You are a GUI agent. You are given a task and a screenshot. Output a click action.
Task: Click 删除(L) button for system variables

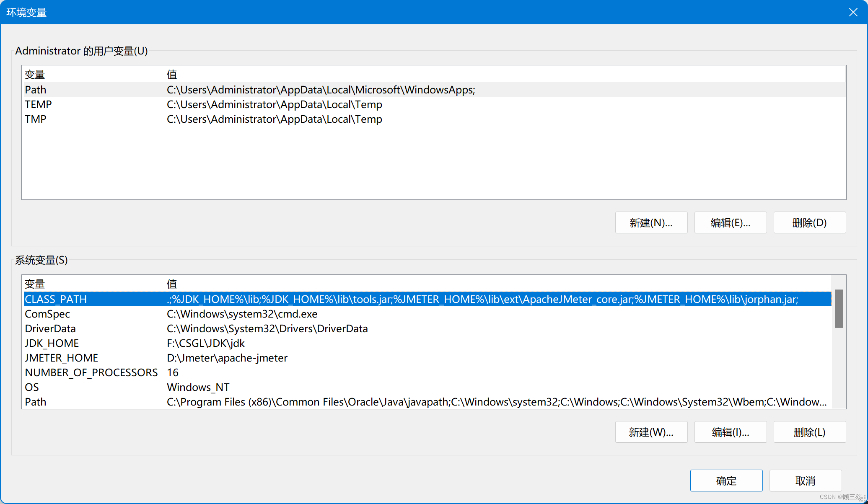click(809, 432)
